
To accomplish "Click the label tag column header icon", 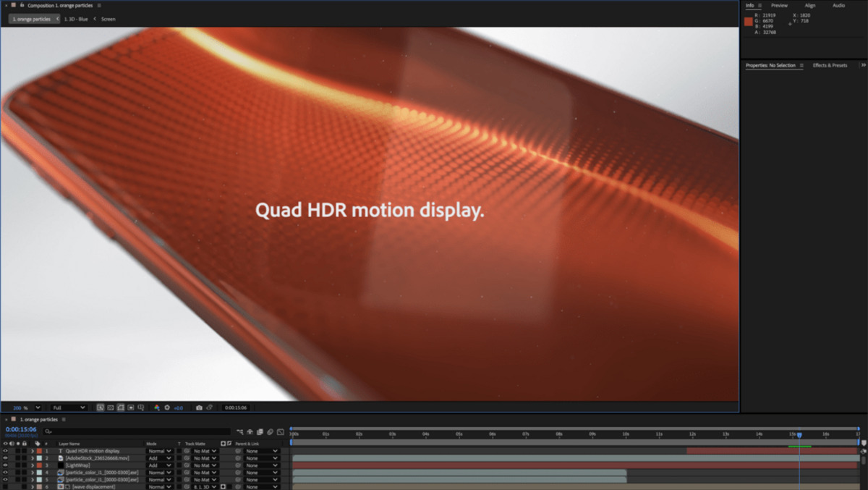I will [x=38, y=444].
